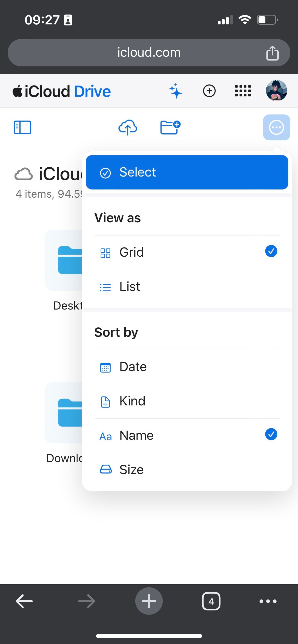Open the account profile picture
Viewport: 298px width, 644px height.
coord(276,91)
